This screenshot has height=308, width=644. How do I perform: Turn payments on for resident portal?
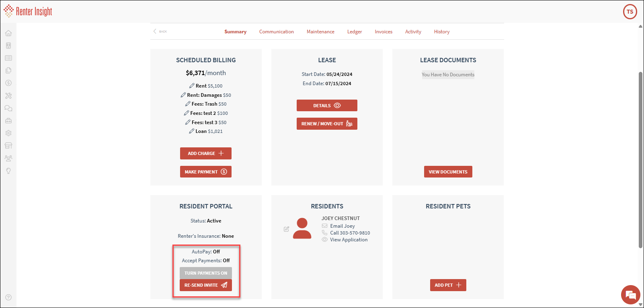coord(206,273)
